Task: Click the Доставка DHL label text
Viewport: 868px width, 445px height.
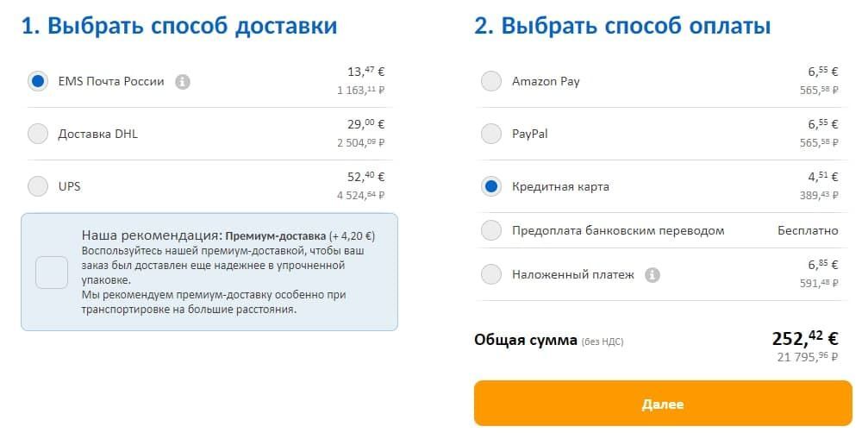Action: pyautogui.click(x=97, y=134)
